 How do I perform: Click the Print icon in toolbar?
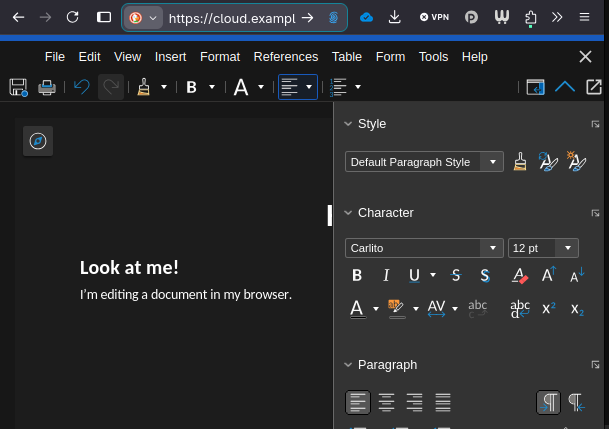46,87
